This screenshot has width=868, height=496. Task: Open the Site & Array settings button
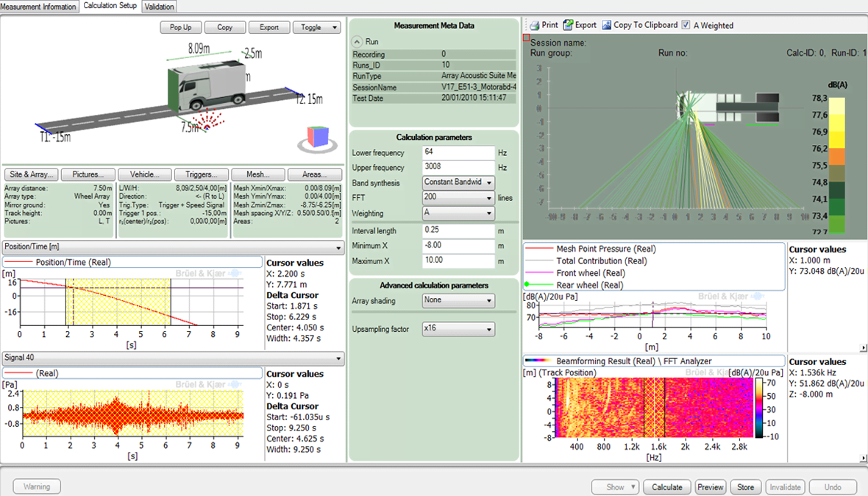point(30,174)
